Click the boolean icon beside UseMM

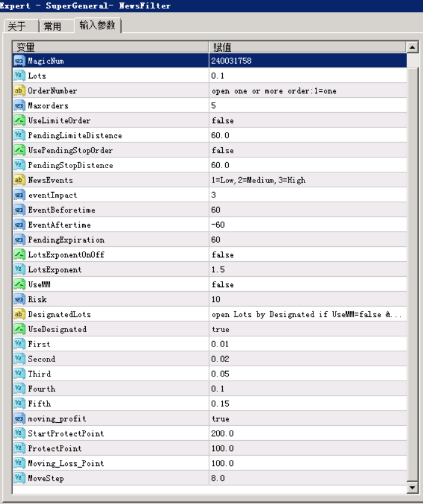click(19, 284)
